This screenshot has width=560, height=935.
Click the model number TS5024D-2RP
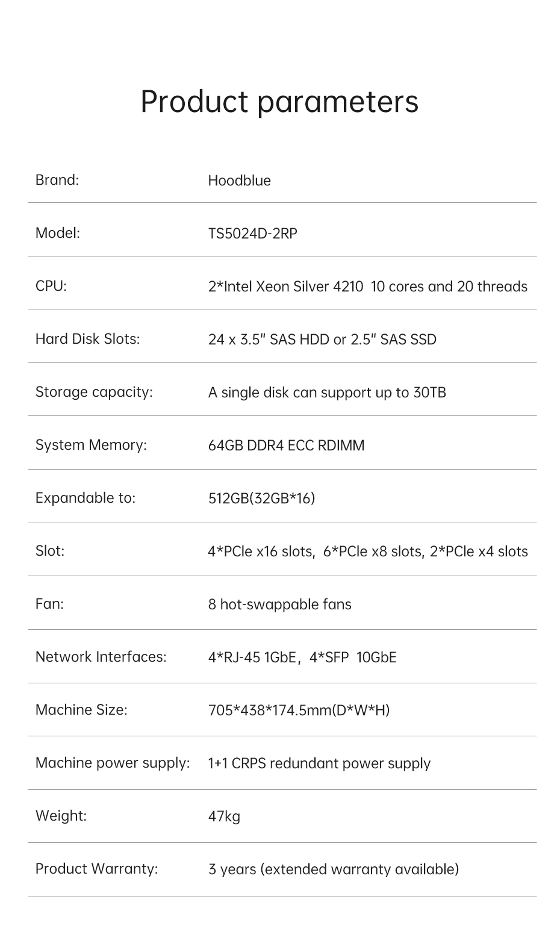[252, 233]
